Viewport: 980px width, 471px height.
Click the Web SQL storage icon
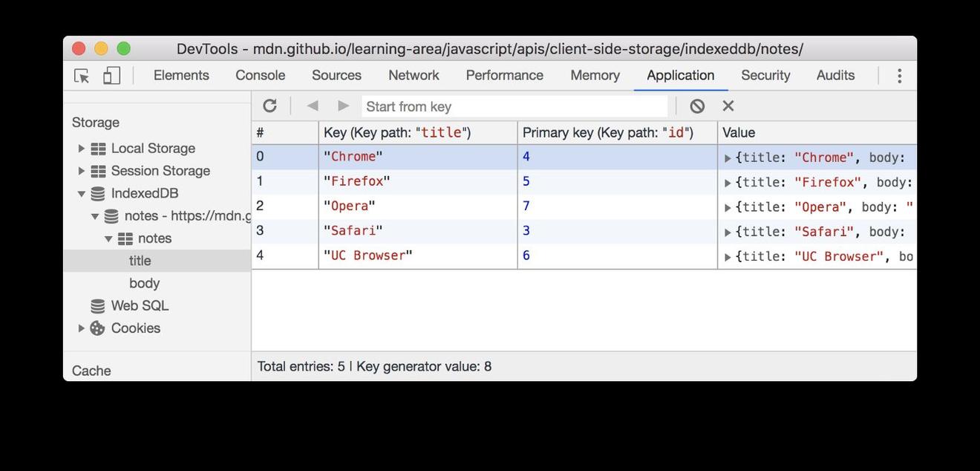pyautogui.click(x=97, y=305)
